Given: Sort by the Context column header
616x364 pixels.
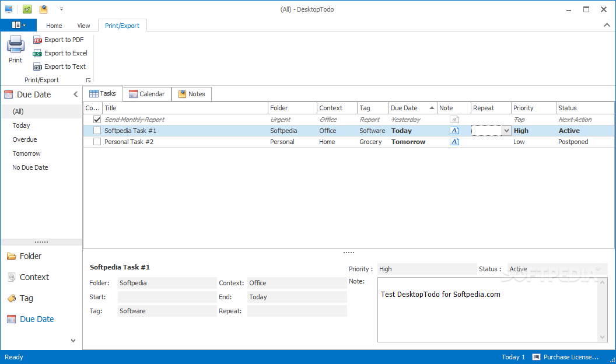Looking at the screenshot, I should click(337, 108).
